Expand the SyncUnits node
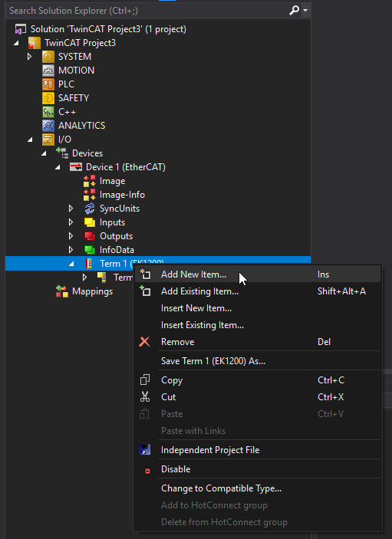 [71, 209]
